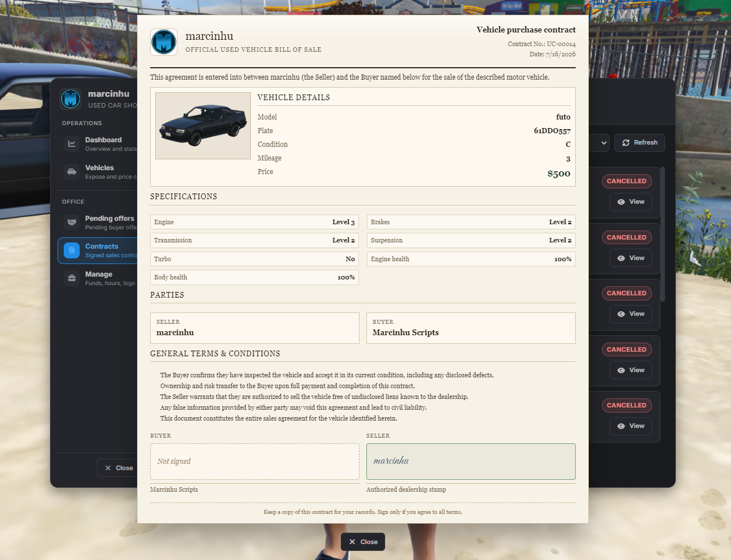The width and height of the screenshot is (731, 560).
Task: Click the Engine Level 3 specification row
Action: [255, 222]
